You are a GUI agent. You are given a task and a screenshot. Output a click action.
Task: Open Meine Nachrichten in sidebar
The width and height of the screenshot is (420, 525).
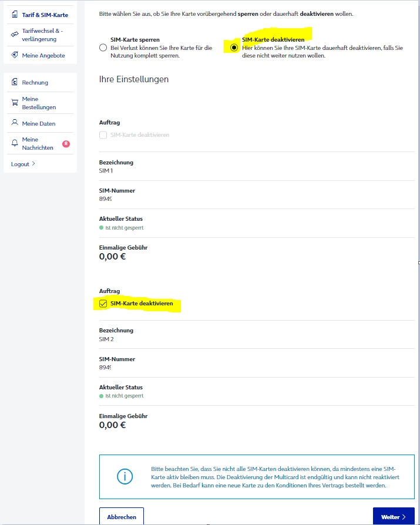tap(40, 144)
